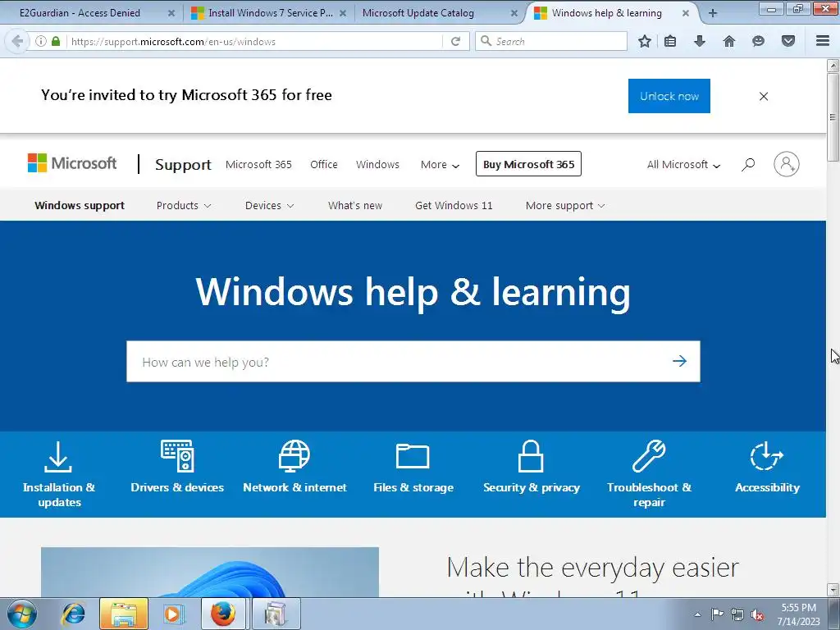Click the site information (i) icon
This screenshot has height=630, width=840.
coord(41,41)
